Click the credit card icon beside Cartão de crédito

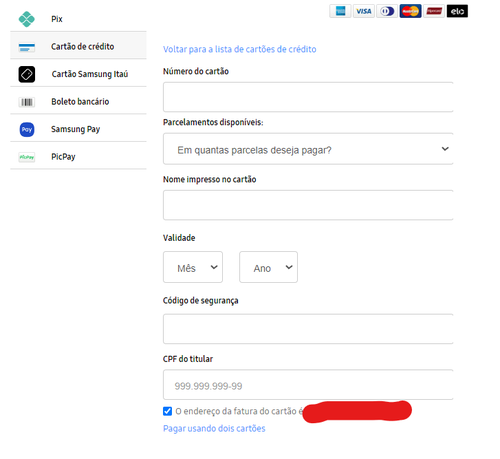[27, 47]
